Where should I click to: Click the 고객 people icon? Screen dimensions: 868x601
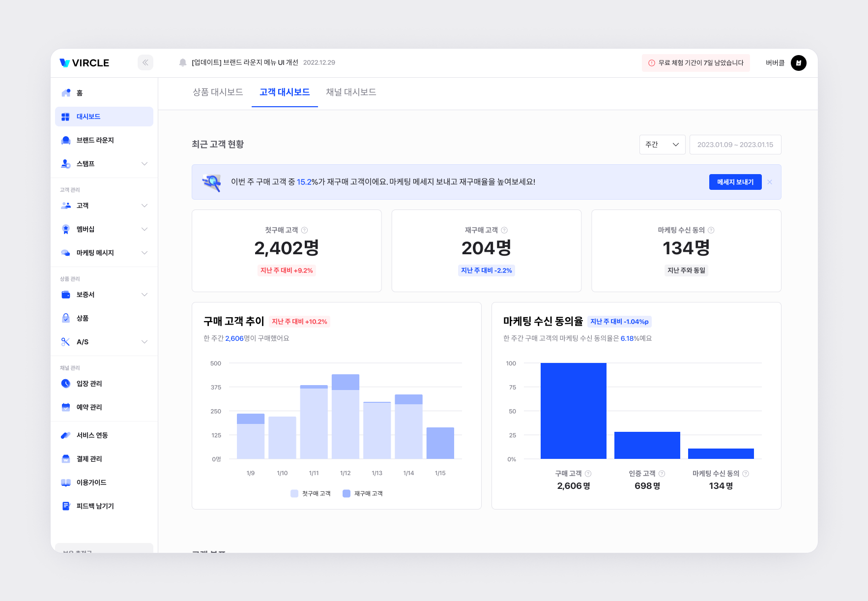coord(66,206)
